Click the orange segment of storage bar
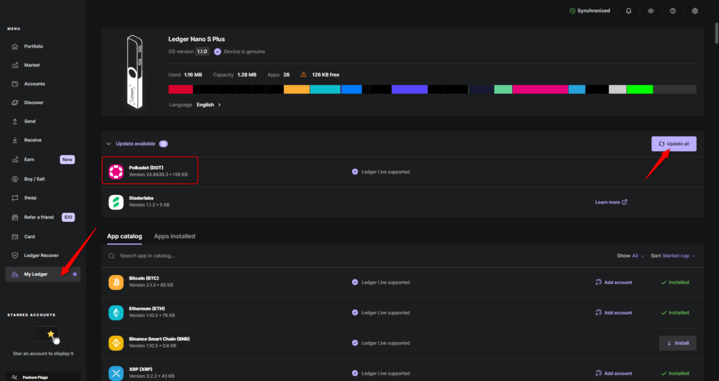Screen dimensions: 719x381 click(297, 89)
